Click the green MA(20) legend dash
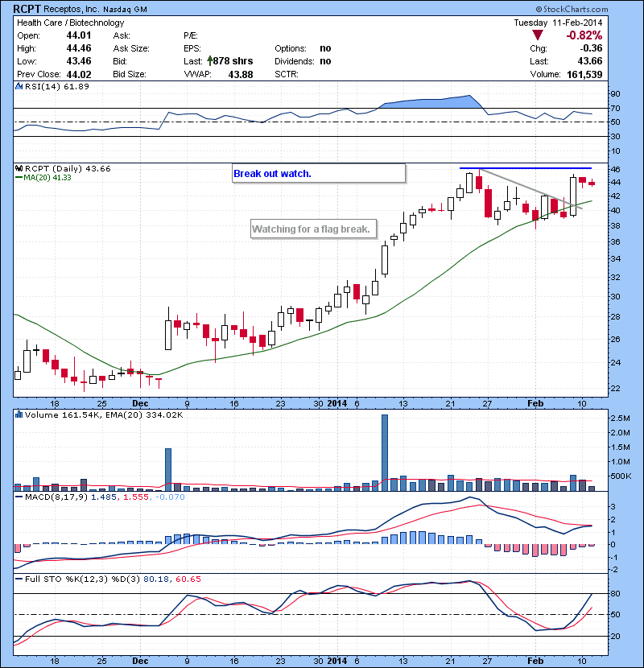 point(19,178)
